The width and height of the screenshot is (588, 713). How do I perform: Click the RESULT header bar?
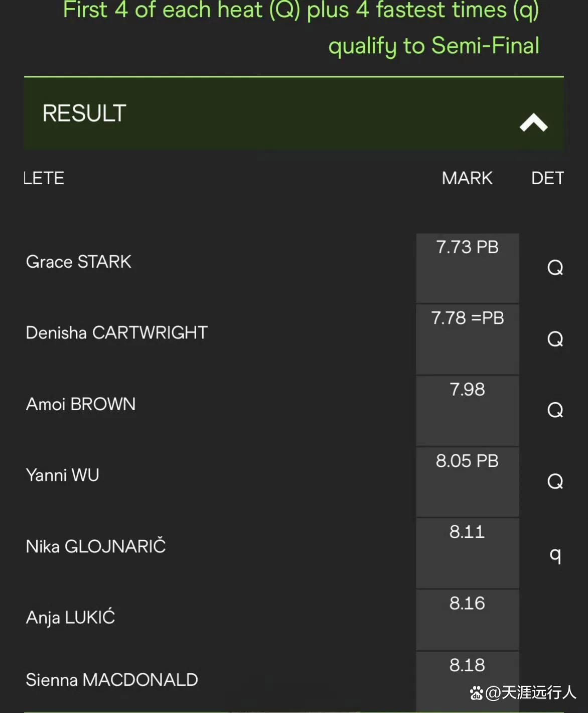click(x=294, y=113)
